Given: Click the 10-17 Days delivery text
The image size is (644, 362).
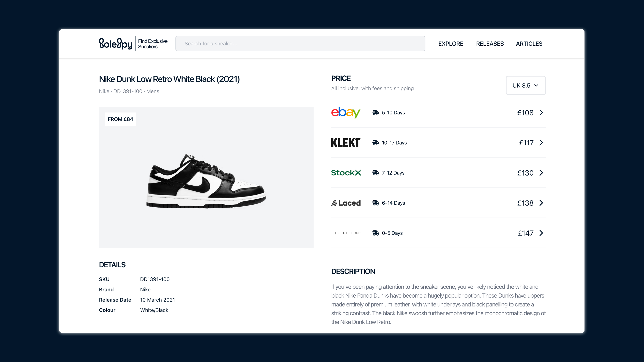Looking at the screenshot, I should pos(394,143).
